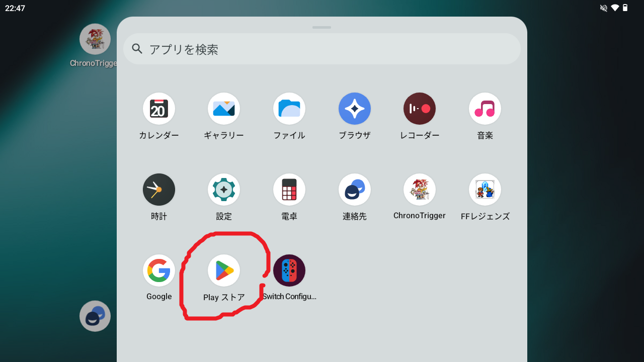Screen dimensions: 644x362
Task: Open ChronoTrigger shortcut on the home screen
Action: [95, 39]
